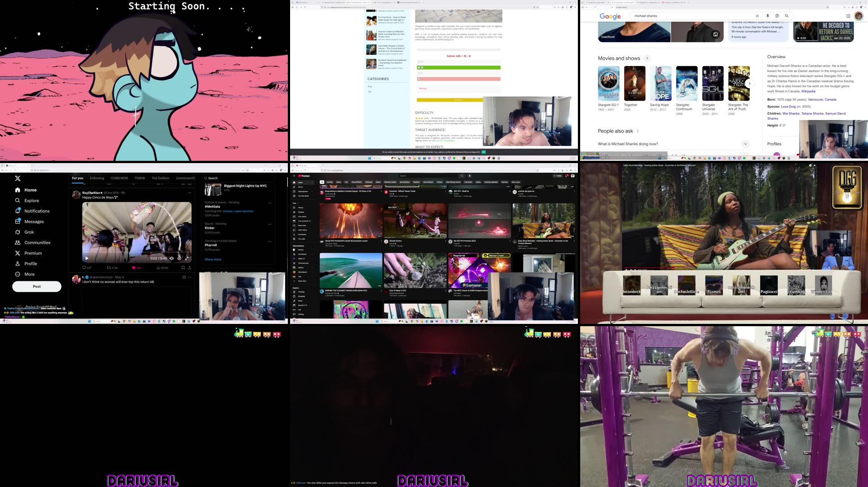Click Google search input with michael shanks
Image resolution: width=868 pixels, height=487 pixels.
[692, 16]
